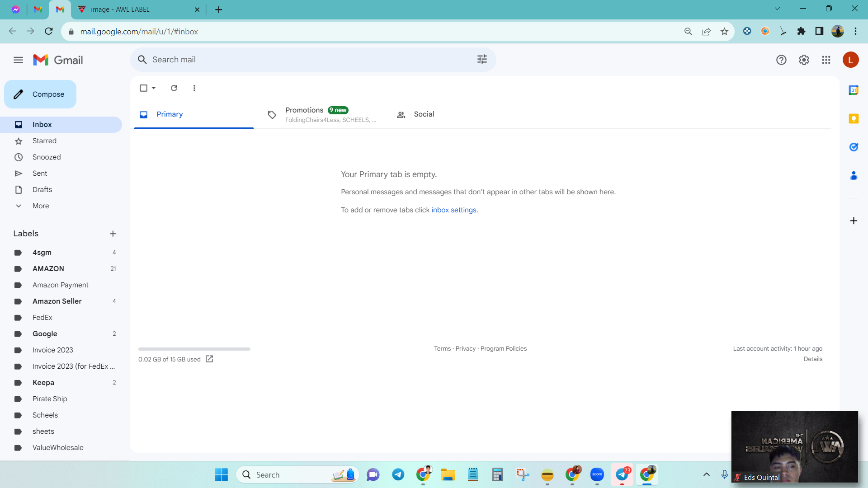This screenshot has width=868, height=488.
Task: Open the Starred folder
Action: click(61, 141)
